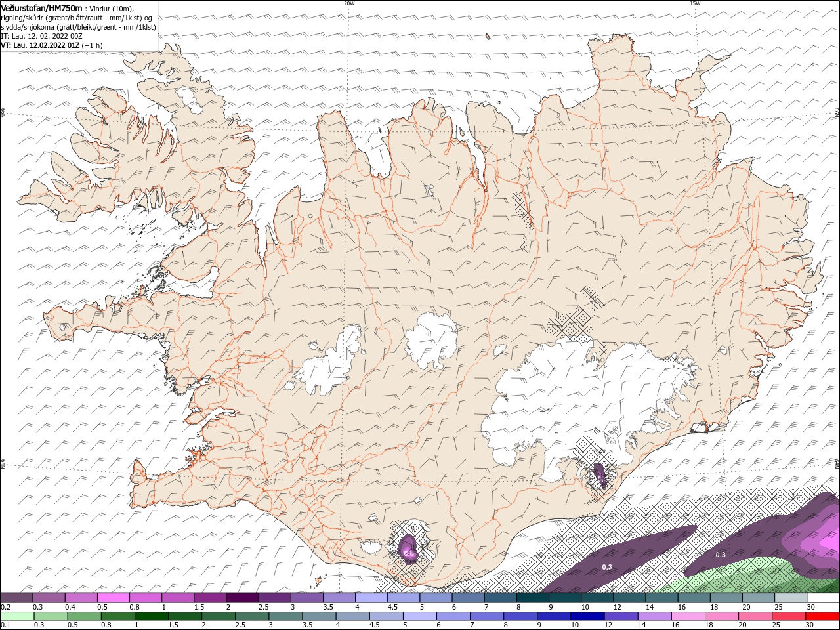The image size is (840, 630).
Task: Select the valid time line 'VT: Lau. 12.02.2022 01Z'
Action: 40,45
